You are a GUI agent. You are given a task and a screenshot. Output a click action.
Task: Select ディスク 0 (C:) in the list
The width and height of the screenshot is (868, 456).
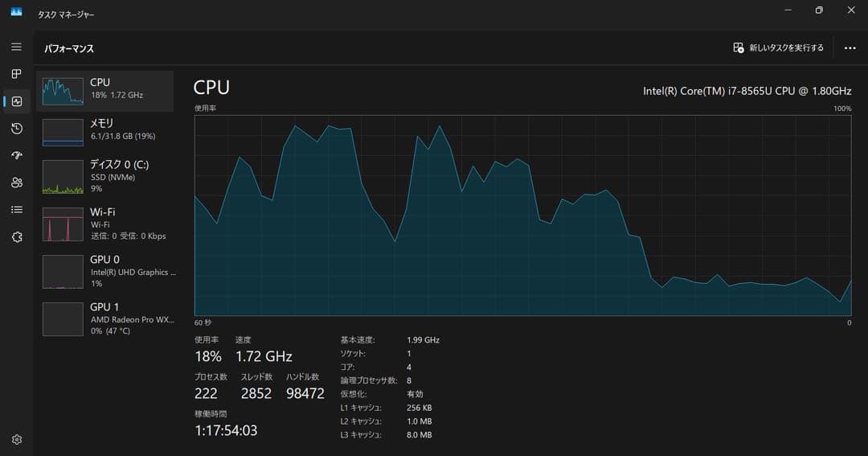click(105, 177)
